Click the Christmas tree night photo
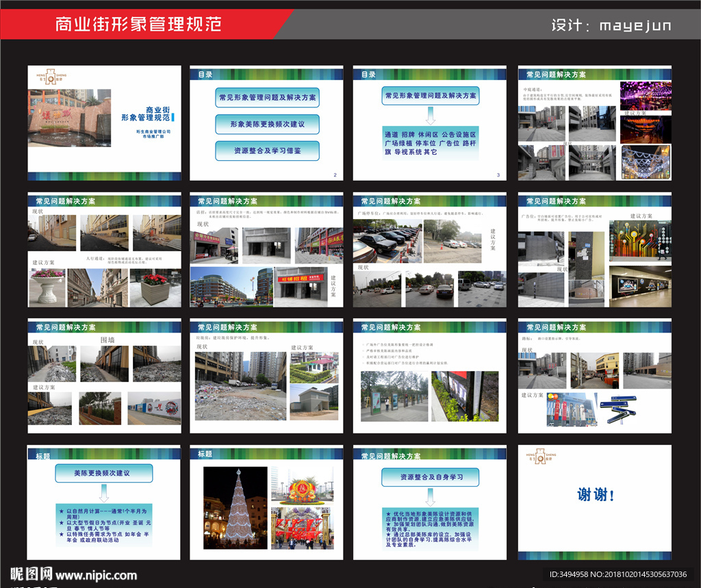701x588 pixels. [235, 507]
